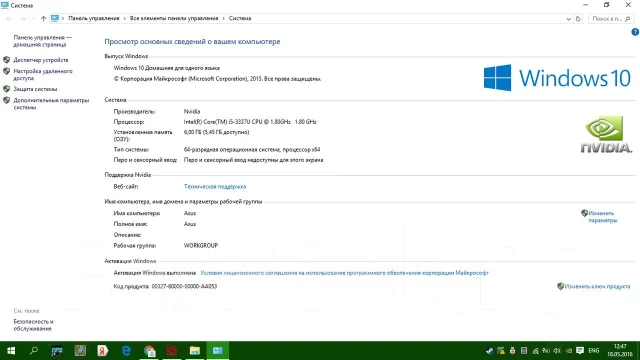Click the Windows 10 edition text
This screenshot has height=360, width=640.
(167, 68)
